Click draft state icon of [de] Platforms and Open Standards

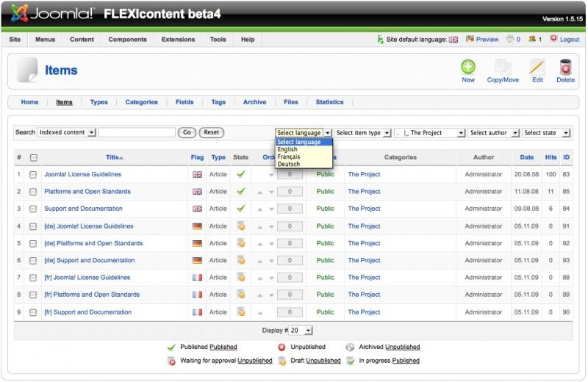241,243
